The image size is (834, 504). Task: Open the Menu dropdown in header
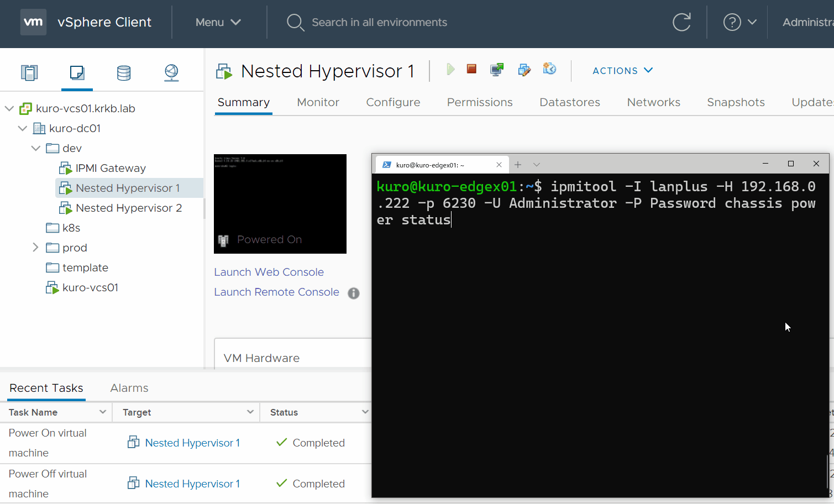coord(218,22)
